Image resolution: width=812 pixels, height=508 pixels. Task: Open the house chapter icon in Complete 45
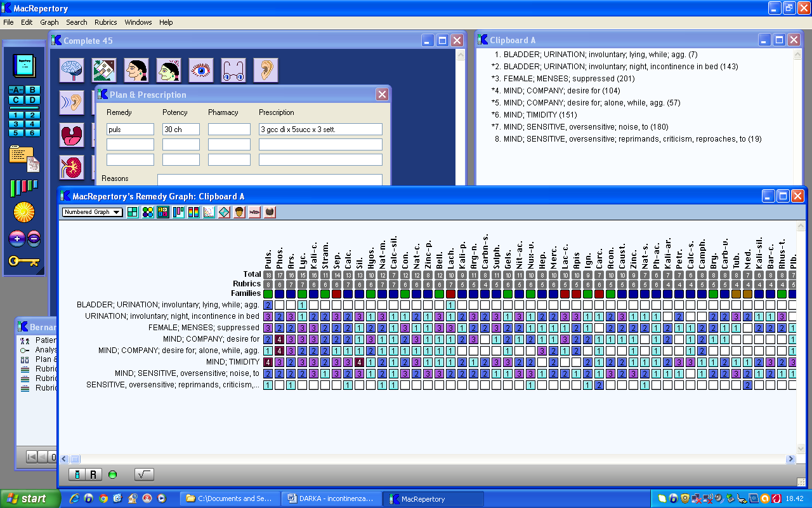point(104,70)
